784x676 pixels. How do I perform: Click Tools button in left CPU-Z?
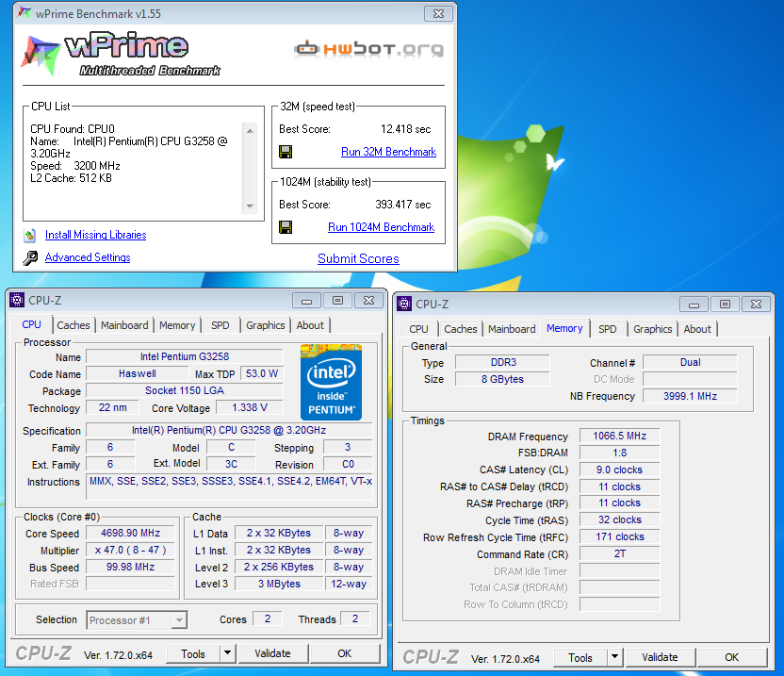(193, 654)
